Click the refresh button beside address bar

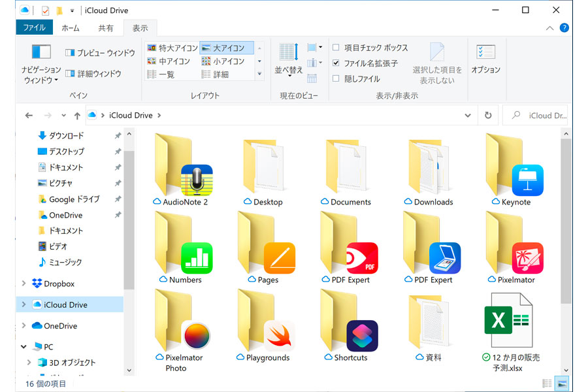[488, 115]
